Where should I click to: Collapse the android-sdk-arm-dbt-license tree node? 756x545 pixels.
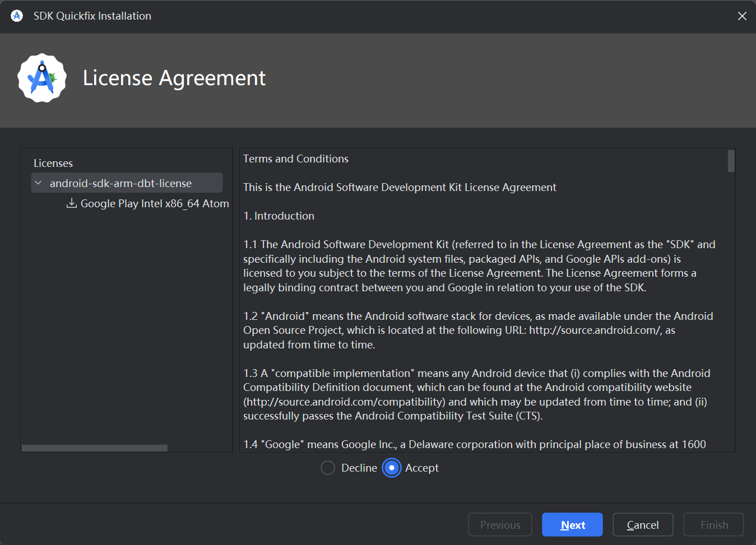point(38,183)
